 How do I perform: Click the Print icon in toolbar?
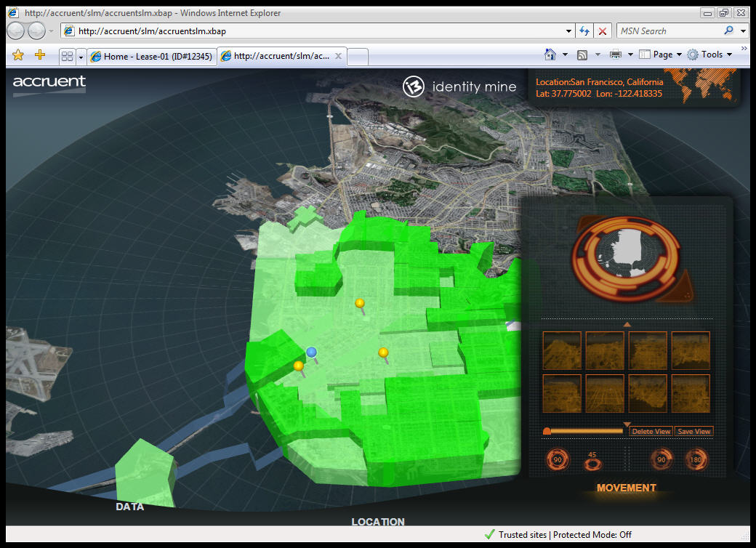coord(615,55)
